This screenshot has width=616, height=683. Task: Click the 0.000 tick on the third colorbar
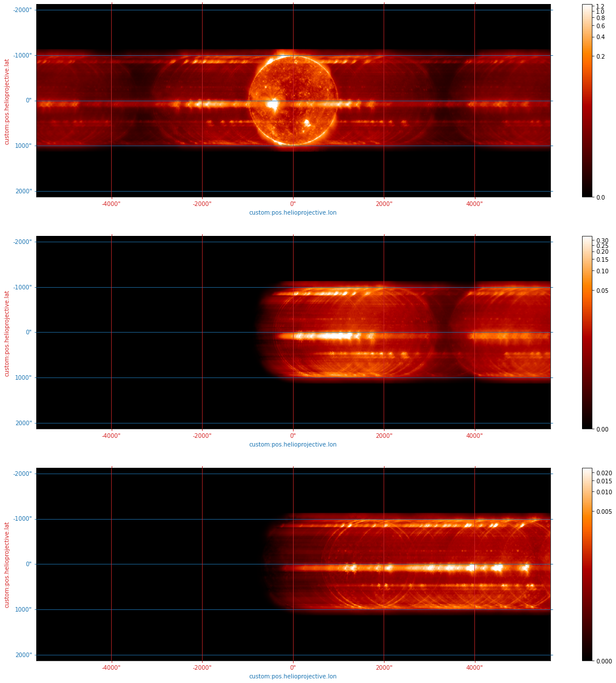point(604,661)
